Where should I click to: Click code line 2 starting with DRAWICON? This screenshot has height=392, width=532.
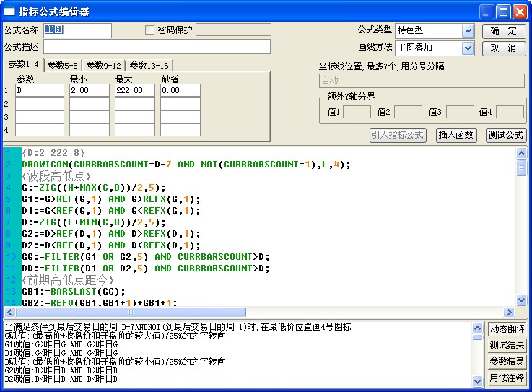click(186, 165)
